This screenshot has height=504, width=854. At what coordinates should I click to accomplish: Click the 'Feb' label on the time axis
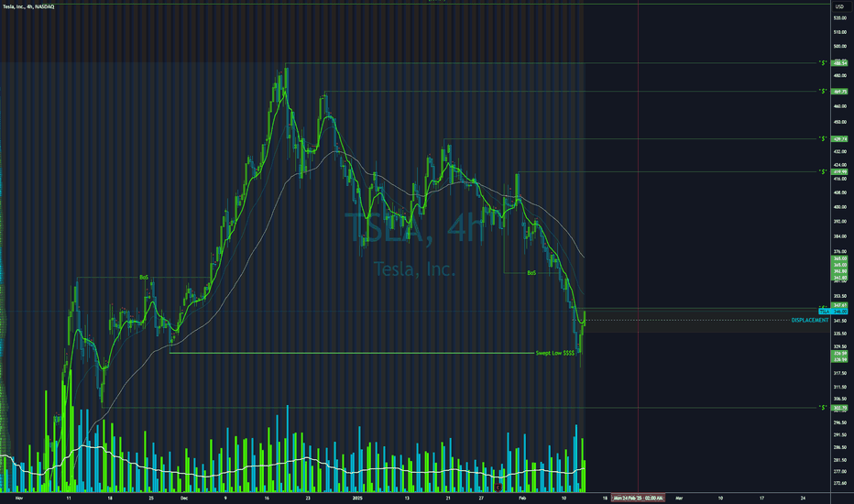tap(522, 498)
